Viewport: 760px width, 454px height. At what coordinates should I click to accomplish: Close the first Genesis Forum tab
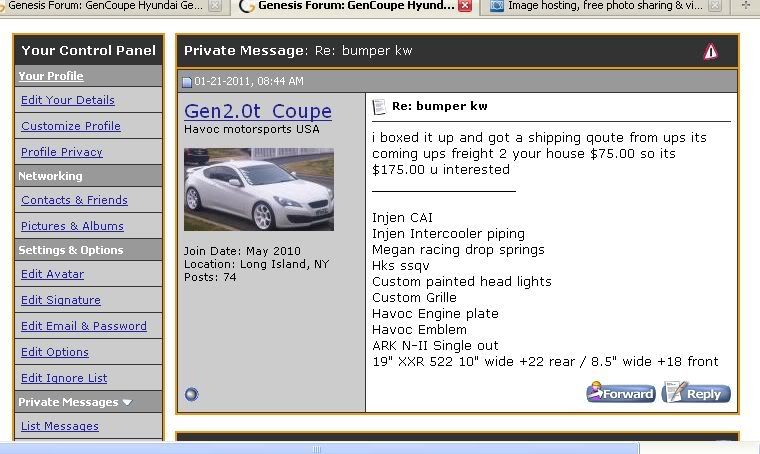click(215, 6)
